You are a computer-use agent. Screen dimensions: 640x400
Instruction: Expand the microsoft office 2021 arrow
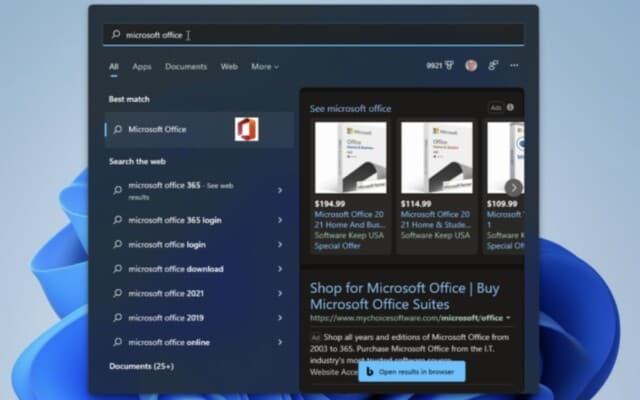click(280, 293)
